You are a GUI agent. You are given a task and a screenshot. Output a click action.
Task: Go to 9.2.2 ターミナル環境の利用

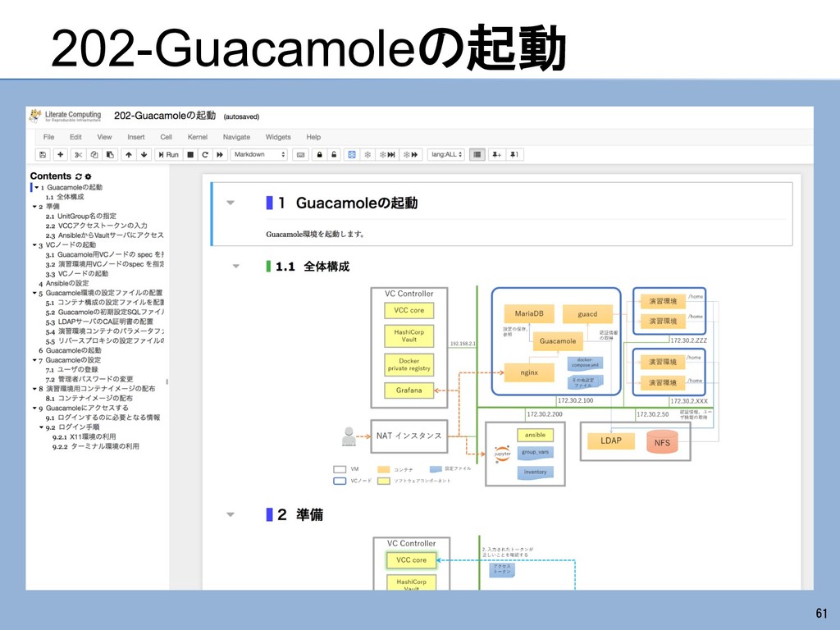[x=95, y=447]
